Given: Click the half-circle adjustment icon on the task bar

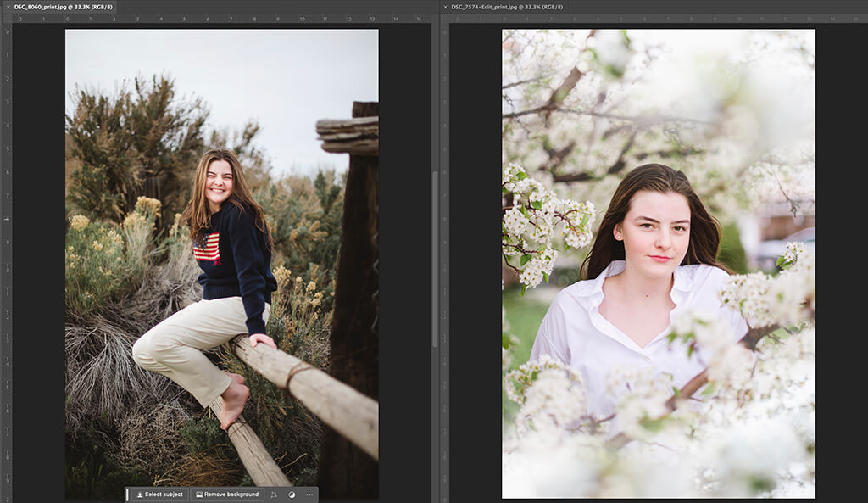Looking at the screenshot, I should point(291,494).
